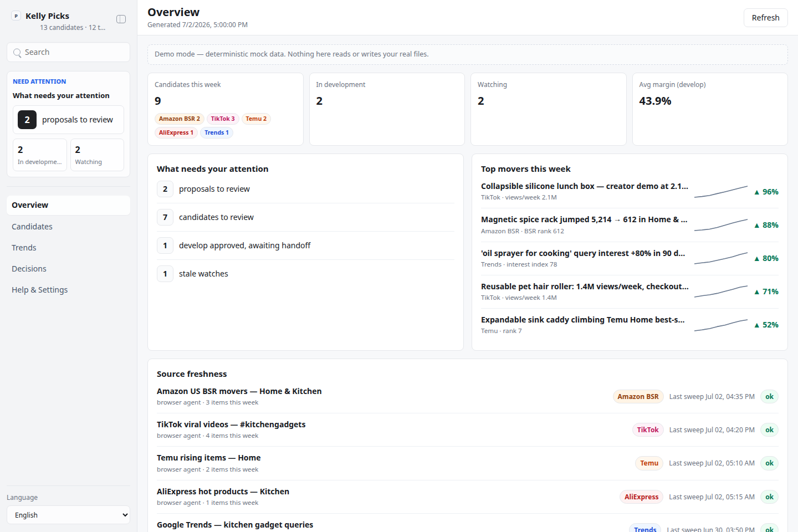Open sidebar card '2 proposals to review'
798x532 pixels.
(68, 120)
